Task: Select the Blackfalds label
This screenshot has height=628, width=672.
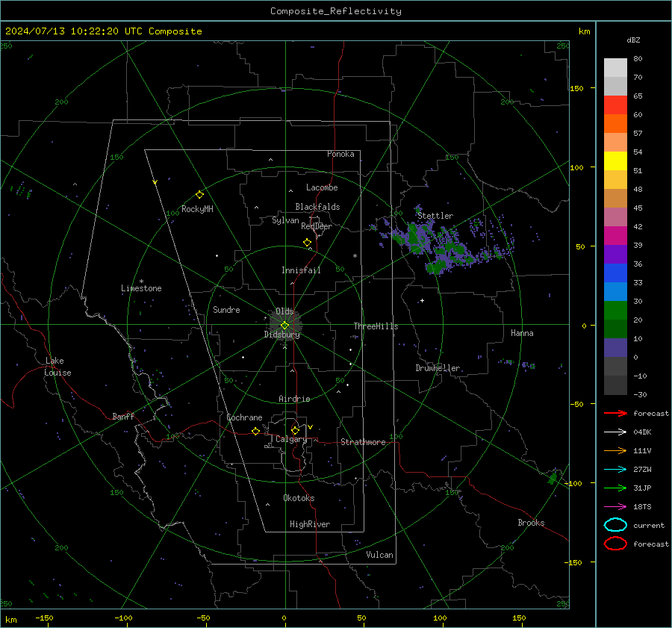Action: pos(317,207)
